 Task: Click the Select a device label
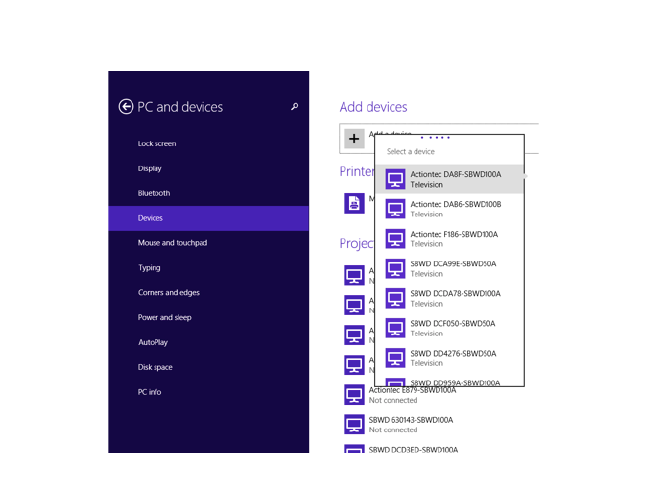(x=410, y=152)
